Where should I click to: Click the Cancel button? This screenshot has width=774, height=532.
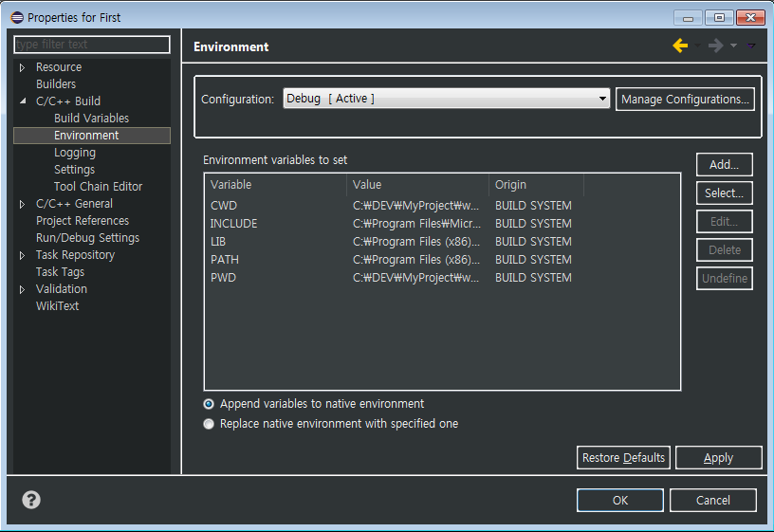tap(712, 500)
